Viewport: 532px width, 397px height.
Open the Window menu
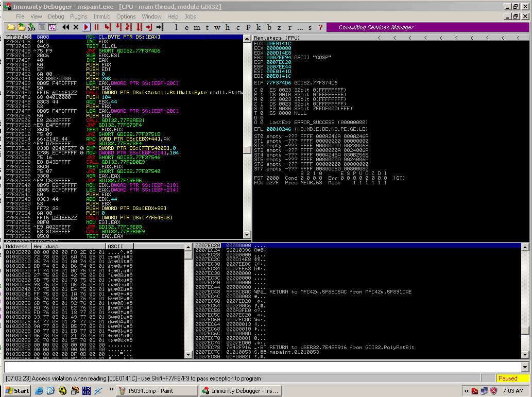151,16
